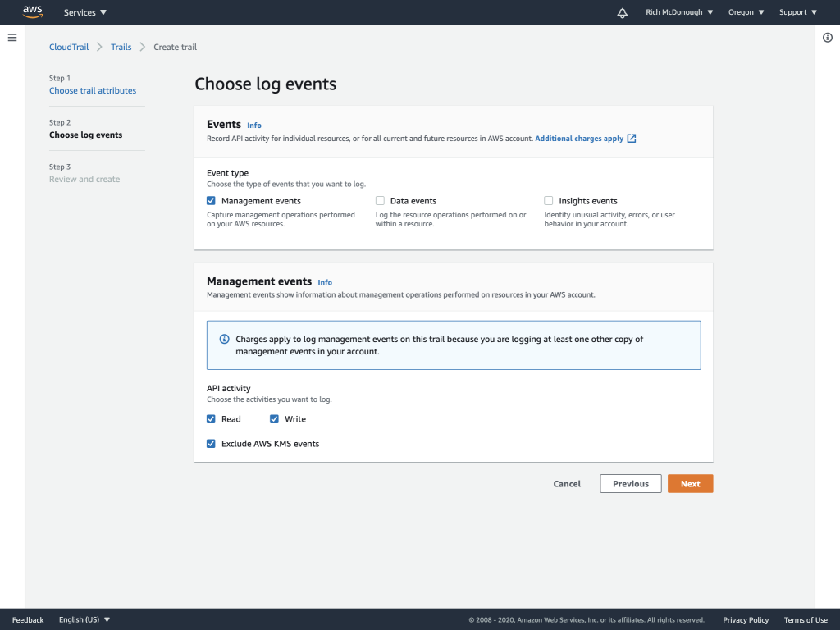Image resolution: width=840 pixels, height=630 pixels.
Task: Open the Support dropdown
Action: click(796, 12)
